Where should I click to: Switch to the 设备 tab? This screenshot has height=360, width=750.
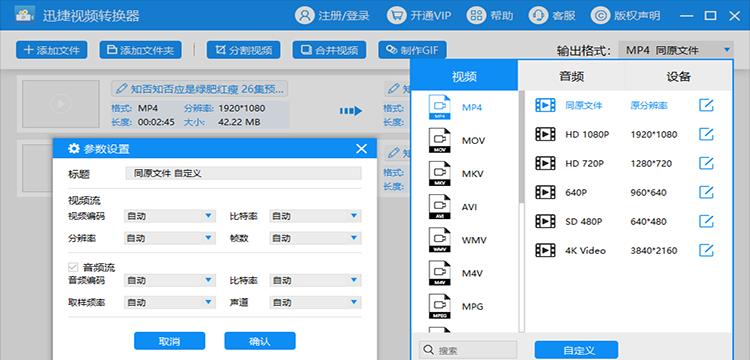pyautogui.click(x=678, y=76)
